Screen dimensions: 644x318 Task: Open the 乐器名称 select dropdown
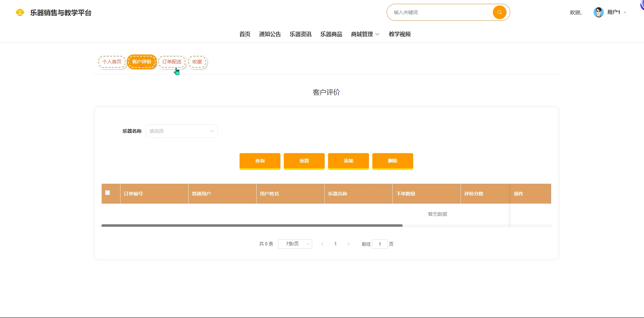point(181,131)
